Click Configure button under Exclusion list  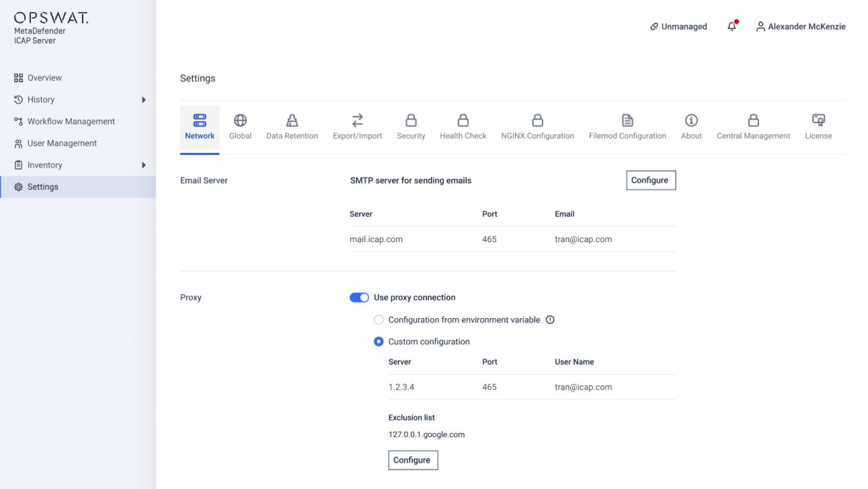[413, 460]
